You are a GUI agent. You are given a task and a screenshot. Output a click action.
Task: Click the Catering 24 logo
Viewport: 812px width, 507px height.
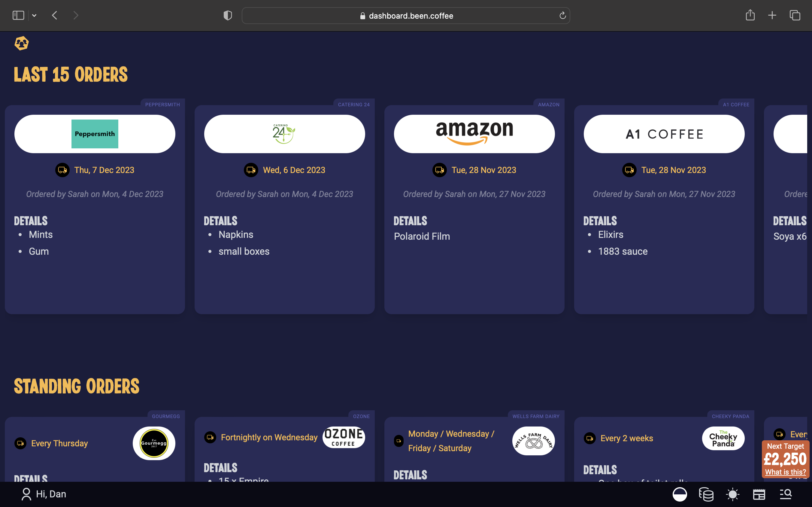[284, 134]
